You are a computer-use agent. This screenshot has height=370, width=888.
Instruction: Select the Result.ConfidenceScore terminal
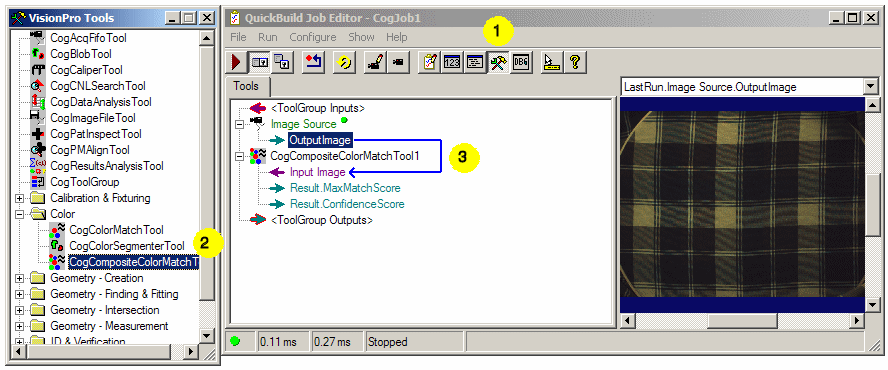pos(347,203)
